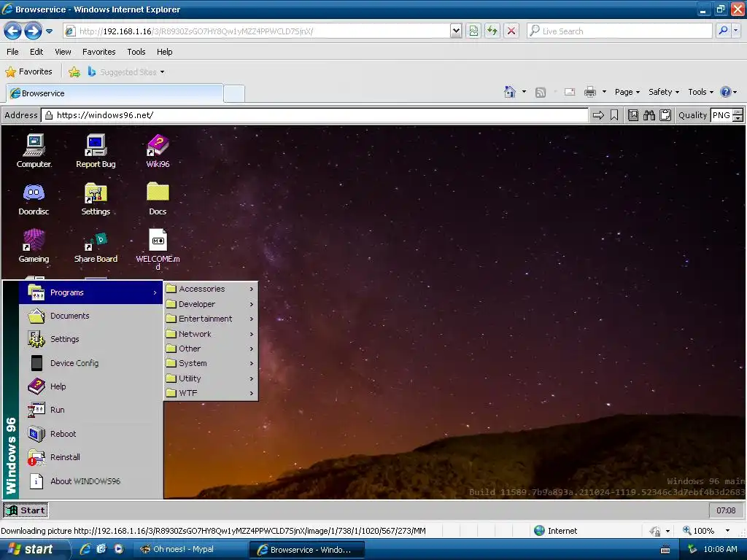The height and width of the screenshot is (560, 747).
Task: Click the Browservice go arrow icon
Action: (x=598, y=115)
